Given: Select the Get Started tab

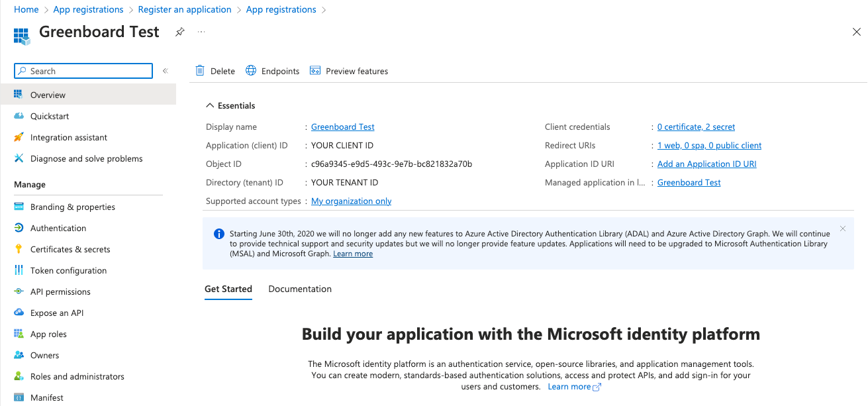Looking at the screenshot, I should (228, 289).
